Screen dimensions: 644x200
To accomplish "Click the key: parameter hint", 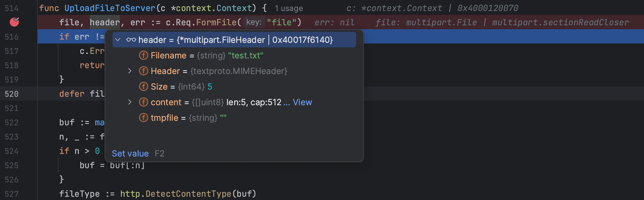I will tap(254, 22).
